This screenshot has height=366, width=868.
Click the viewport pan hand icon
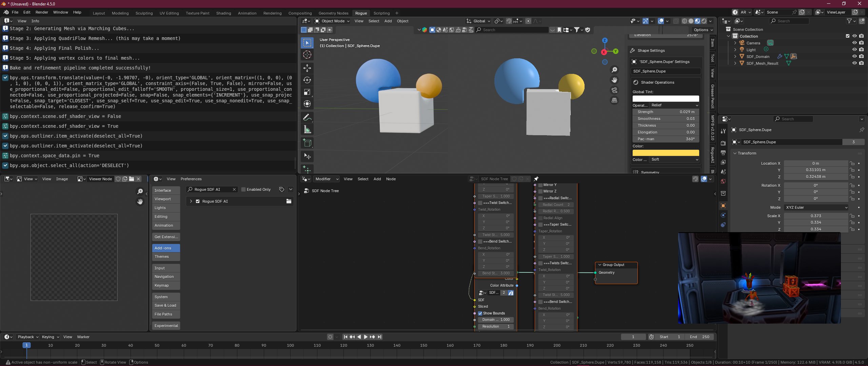pos(614,80)
